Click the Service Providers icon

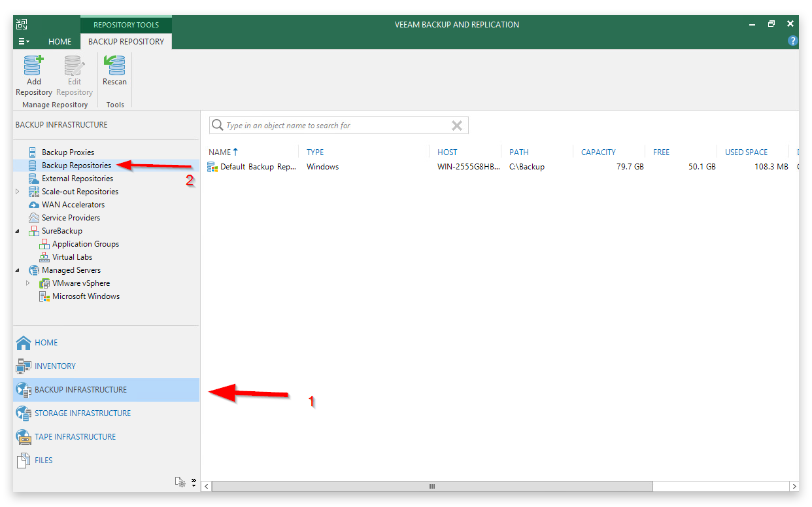click(x=34, y=218)
